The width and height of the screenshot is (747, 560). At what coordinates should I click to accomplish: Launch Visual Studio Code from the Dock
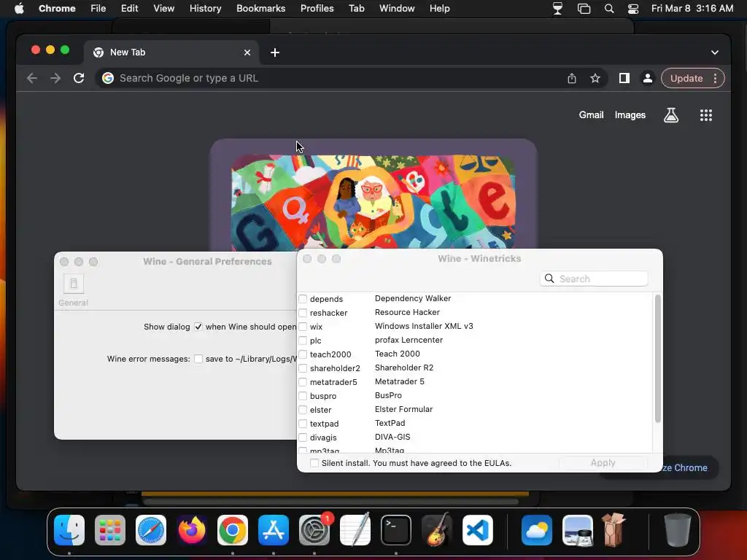coord(478,530)
